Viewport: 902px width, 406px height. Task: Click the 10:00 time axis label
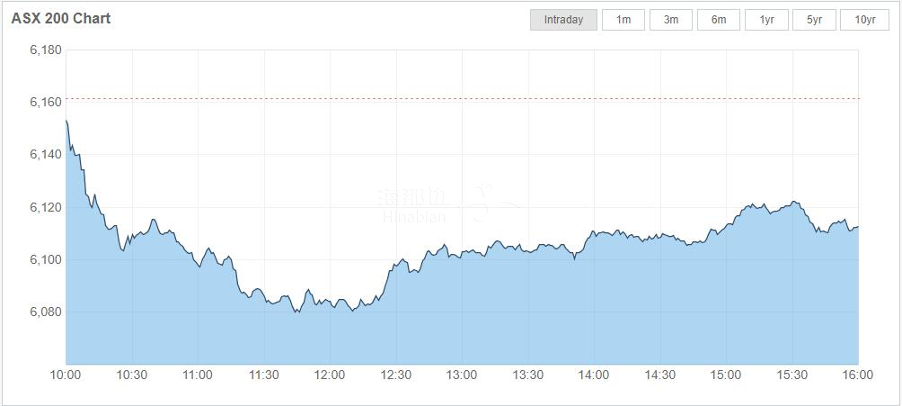66,375
